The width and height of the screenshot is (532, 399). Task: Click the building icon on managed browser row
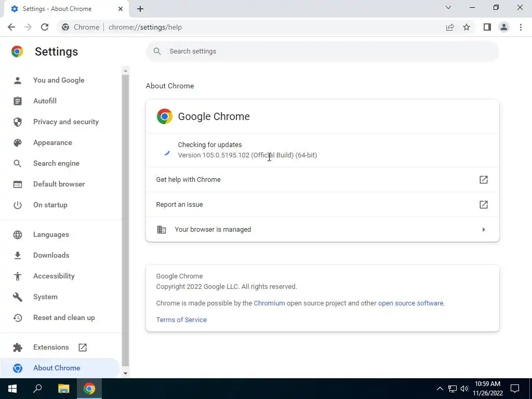(162, 230)
